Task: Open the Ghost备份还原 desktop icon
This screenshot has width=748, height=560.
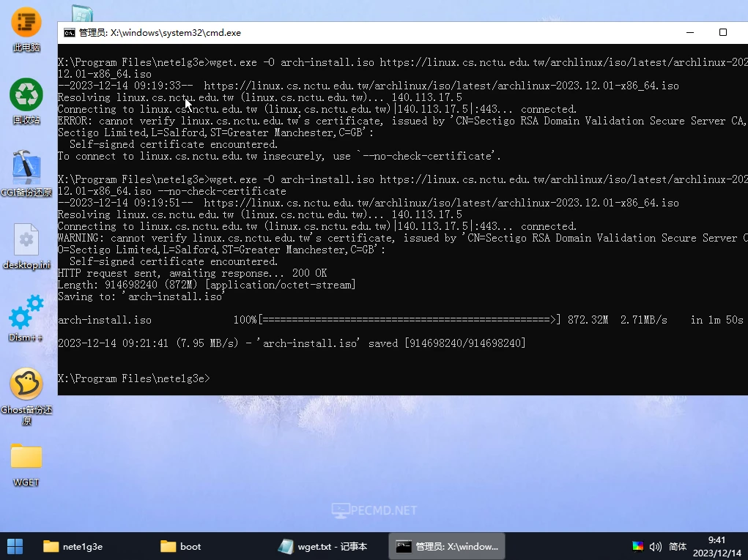Action: [x=26, y=397]
